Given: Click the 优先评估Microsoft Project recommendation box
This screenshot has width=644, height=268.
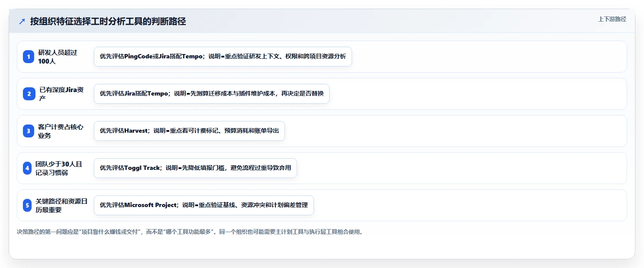Looking at the screenshot, I should (x=204, y=205).
